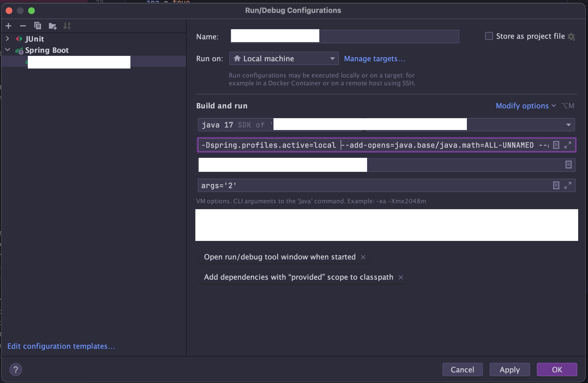Expand the JUnit configurations node

(8, 39)
